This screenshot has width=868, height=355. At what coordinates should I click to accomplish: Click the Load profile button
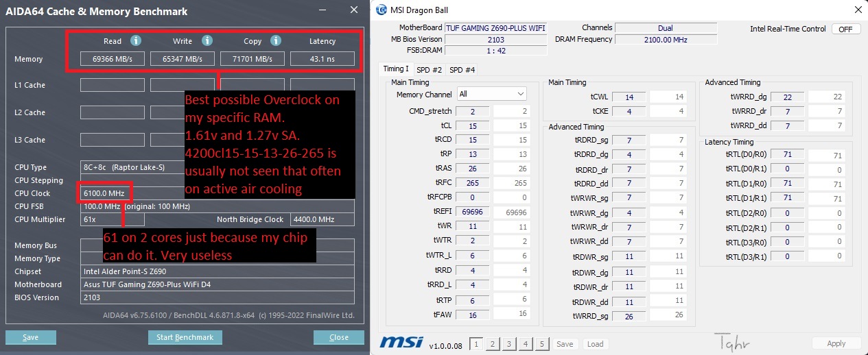click(595, 344)
